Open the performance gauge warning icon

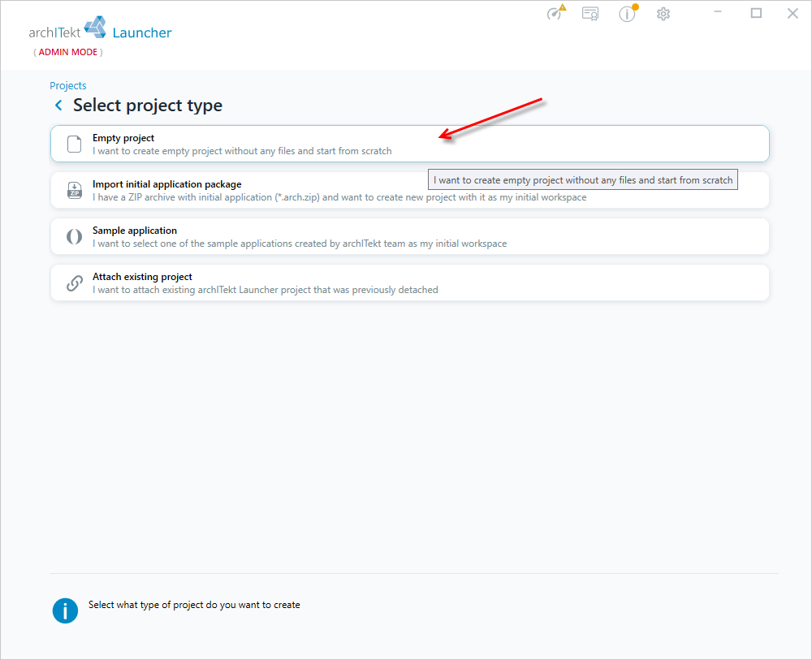pos(556,12)
